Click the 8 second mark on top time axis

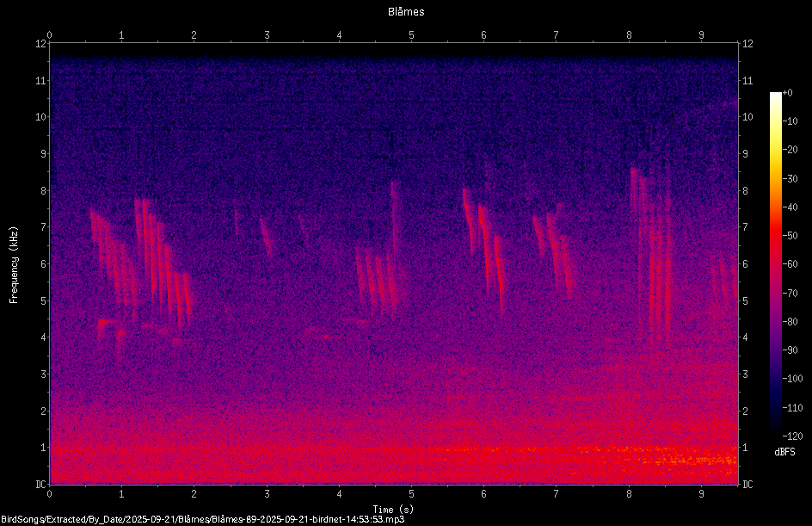[x=629, y=35]
